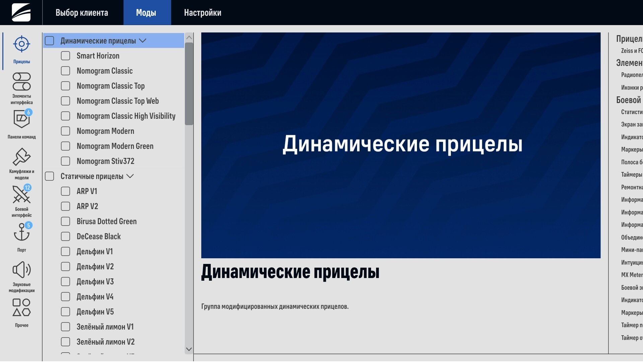Open the Прицелы crosshair category icon
Screen dimensions: 643x364
point(21,44)
